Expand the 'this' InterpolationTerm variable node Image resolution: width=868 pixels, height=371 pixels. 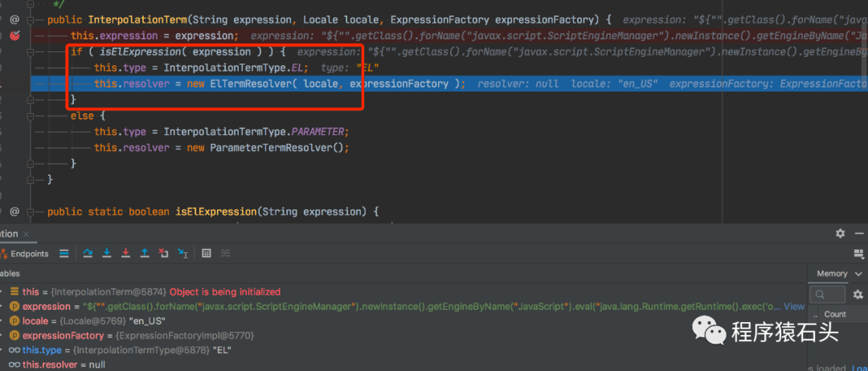point(2,291)
